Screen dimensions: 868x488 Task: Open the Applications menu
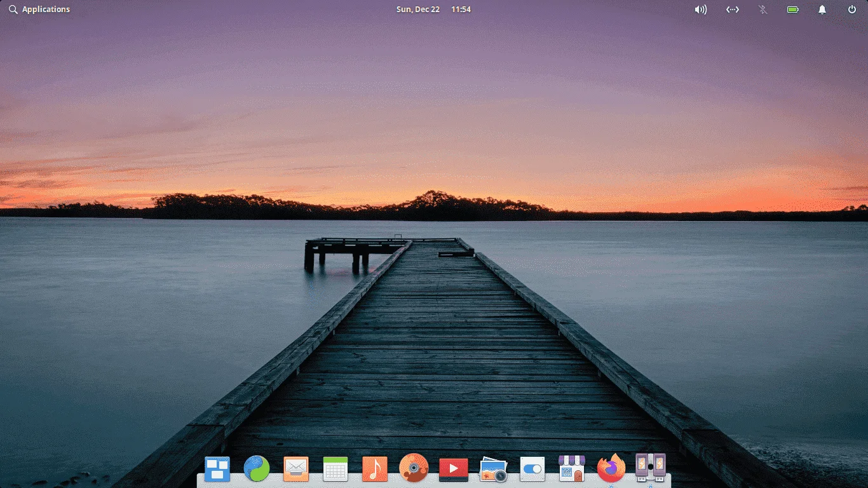coord(39,10)
